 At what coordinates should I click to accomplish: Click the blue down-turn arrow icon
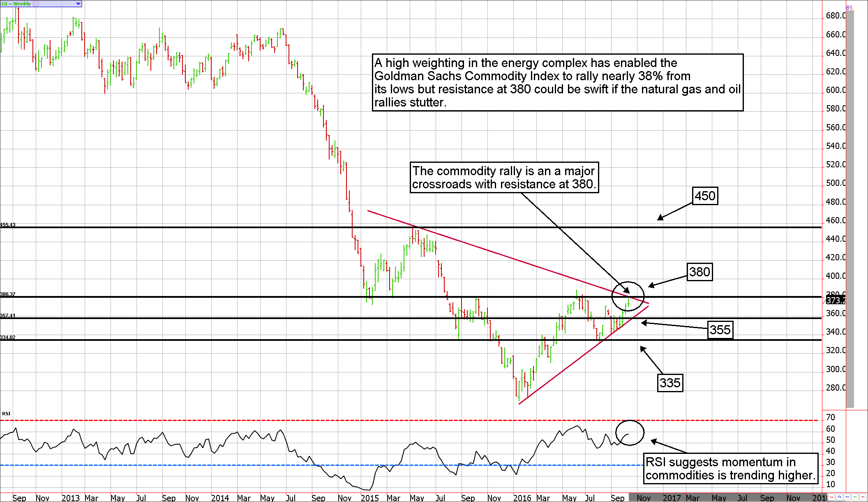(839, 497)
